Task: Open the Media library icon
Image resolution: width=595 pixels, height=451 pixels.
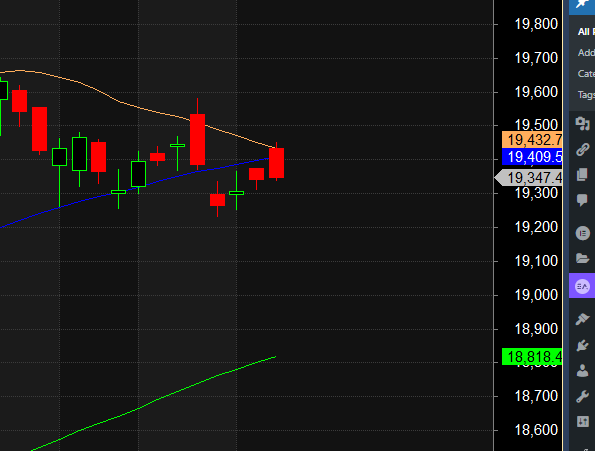Action: coord(582,124)
